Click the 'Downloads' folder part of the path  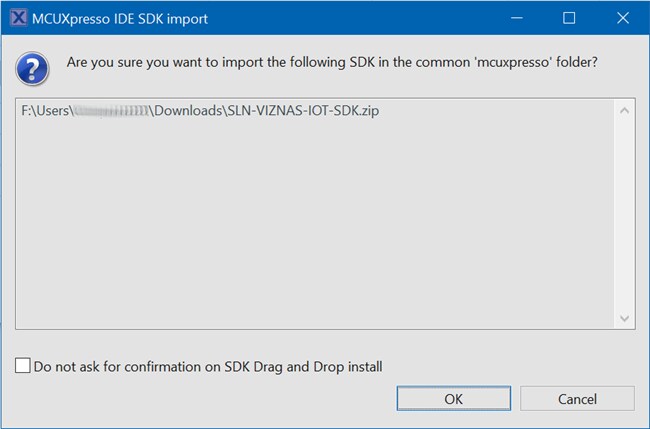pyautogui.click(x=187, y=111)
